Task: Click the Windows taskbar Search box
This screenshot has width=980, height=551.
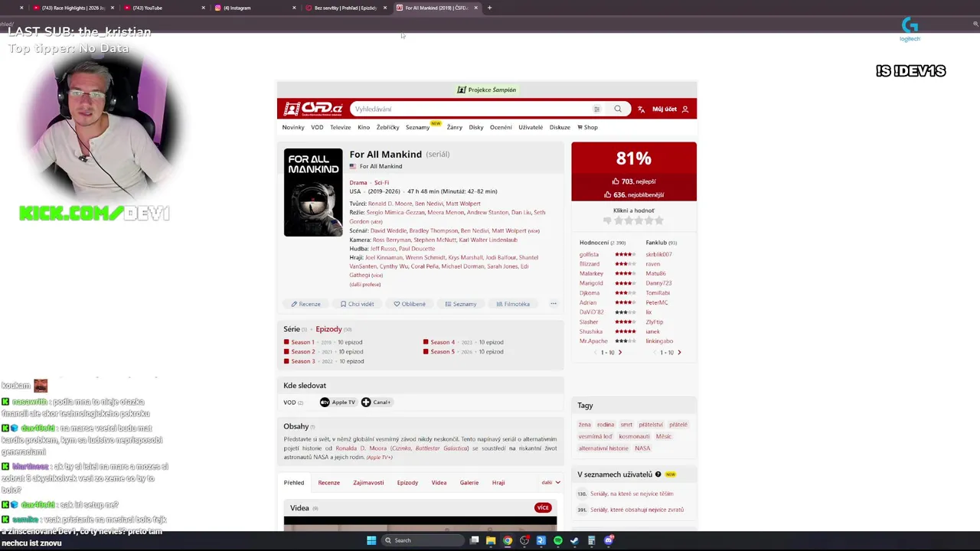Action: pyautogui.click(x=423, y=540)
